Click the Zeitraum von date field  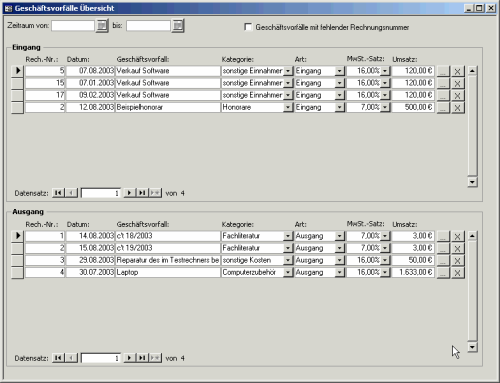(x=73, y=26)
